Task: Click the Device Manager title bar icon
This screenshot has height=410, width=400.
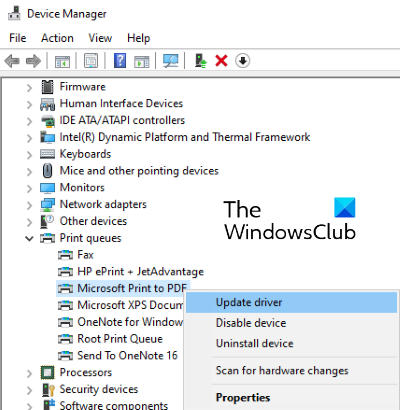Action: 14,13
